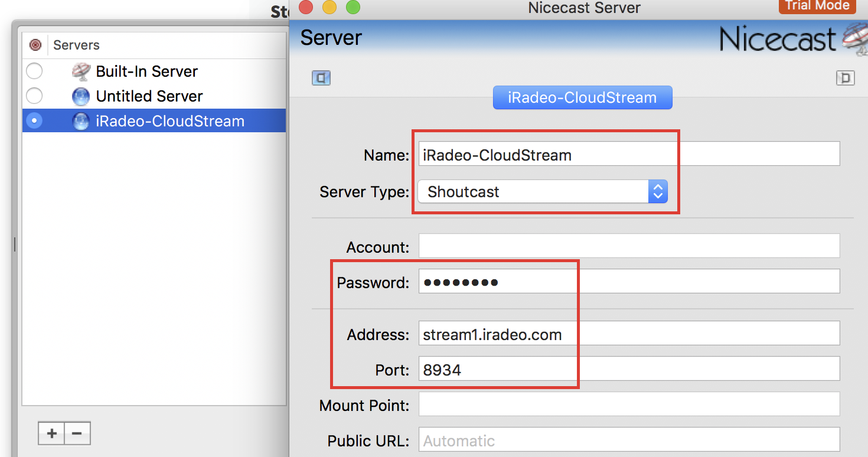Screen dimensions: 868x457
Task: Toggle the right drawer icon in Server window
Action: [x=846, y=78]
